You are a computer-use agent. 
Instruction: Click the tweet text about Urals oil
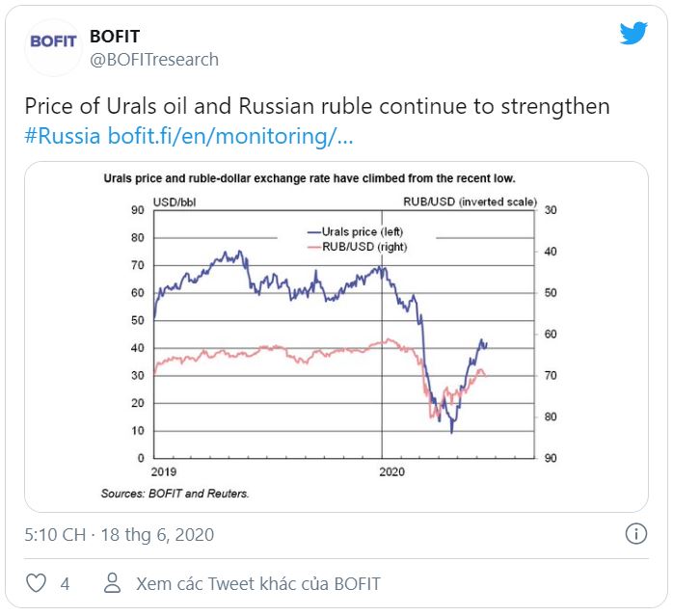316,106
